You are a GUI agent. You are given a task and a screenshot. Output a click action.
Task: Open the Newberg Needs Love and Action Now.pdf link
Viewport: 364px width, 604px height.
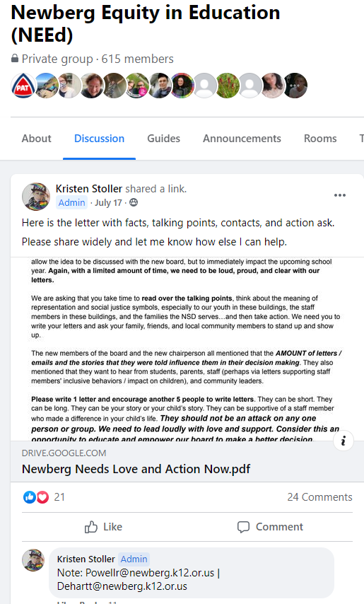pos(136,469)
